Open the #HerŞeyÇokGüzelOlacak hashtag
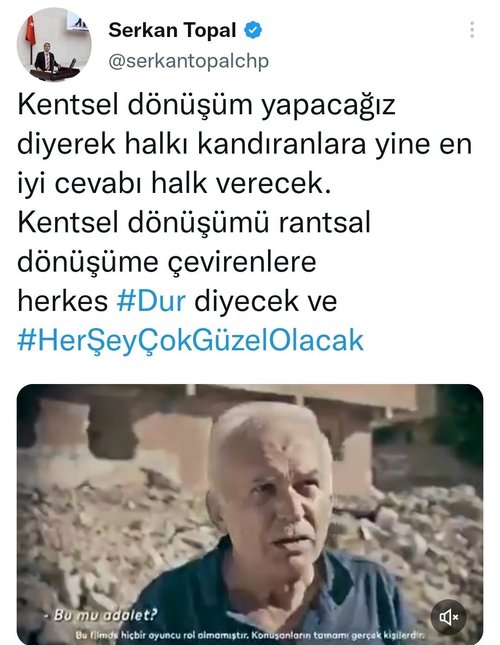 (x=190, y=341)
